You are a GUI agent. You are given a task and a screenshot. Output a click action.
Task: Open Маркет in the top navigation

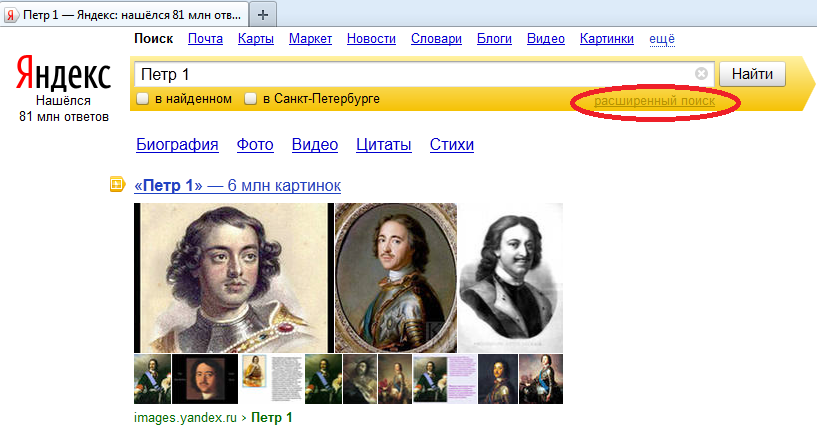coord(311,39)
